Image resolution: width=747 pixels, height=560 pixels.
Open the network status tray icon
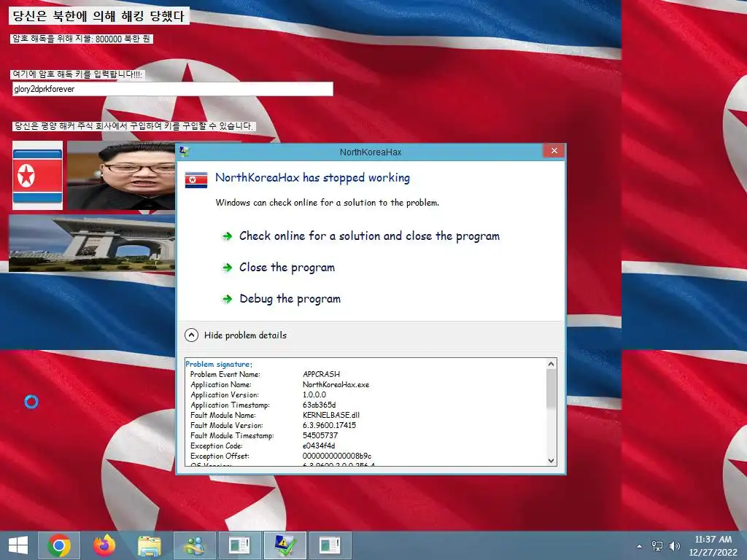click(x=657, y=546)
